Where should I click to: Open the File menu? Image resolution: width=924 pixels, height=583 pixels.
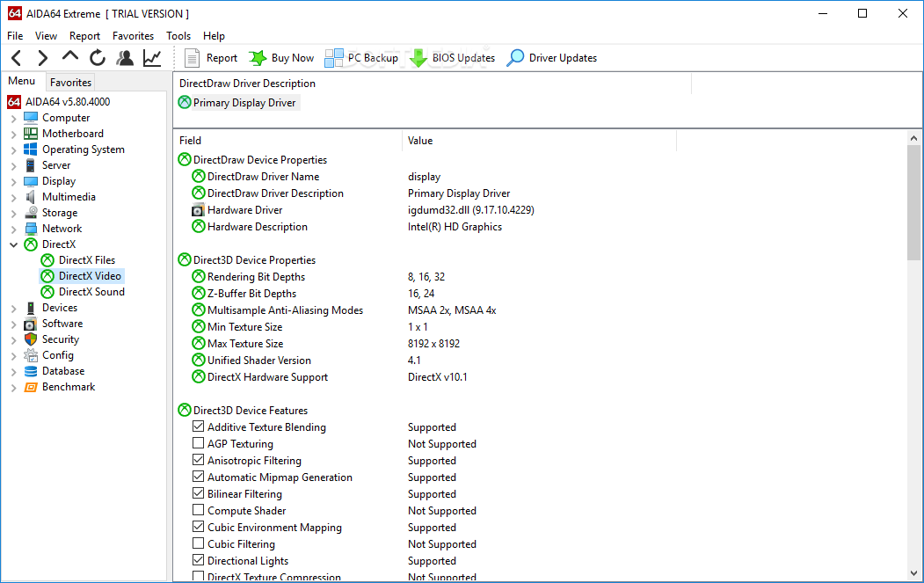(15, 36)
